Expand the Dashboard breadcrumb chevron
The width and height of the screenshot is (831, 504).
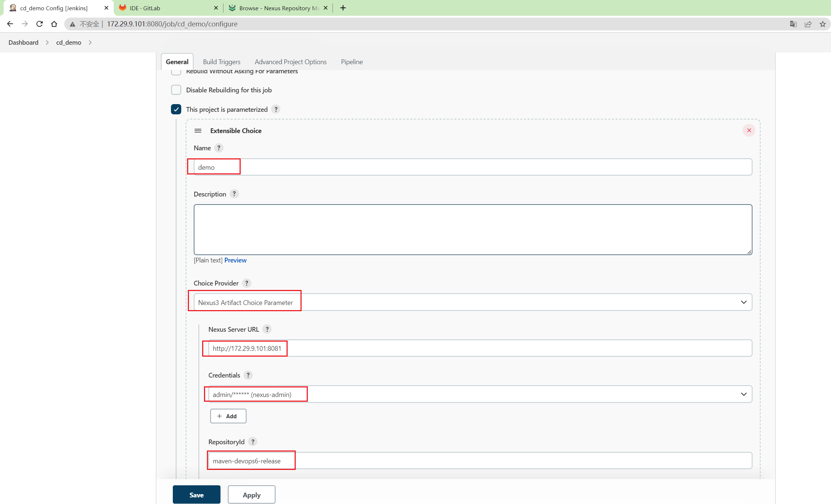click(47, 43)
